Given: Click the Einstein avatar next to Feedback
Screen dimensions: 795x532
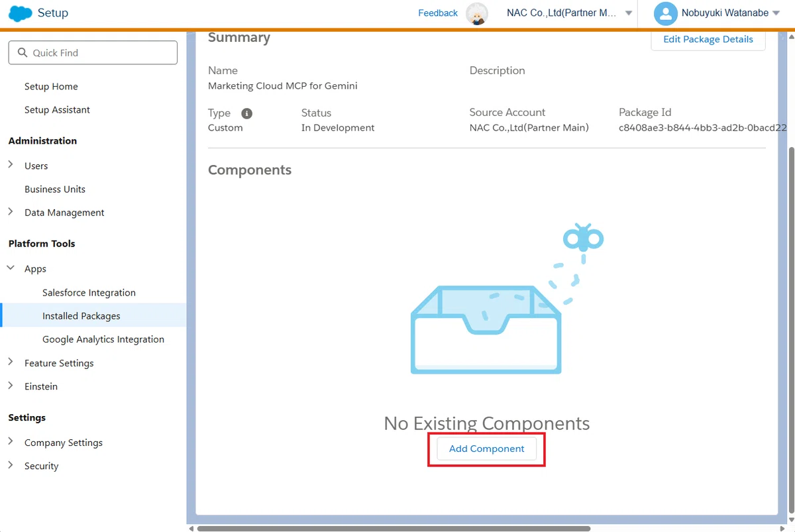Looking at the screenshot, I should tap(477, 13).
